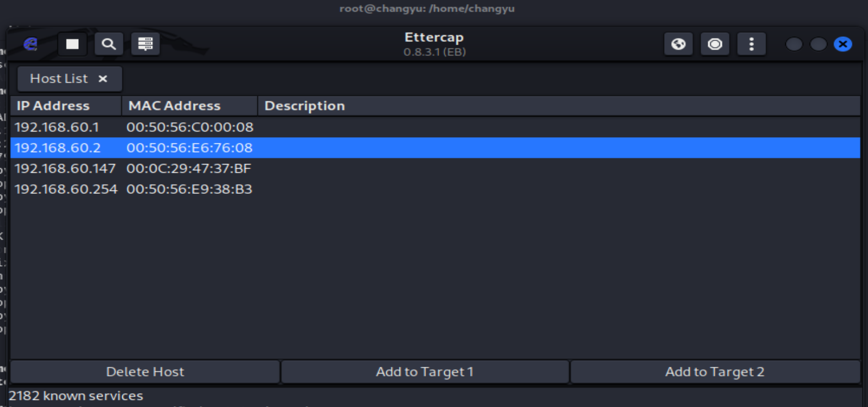The height and width of the screenshot is (407, 868).
Task: Stop sniffing with the square stop button
Action: (x=72, y=44)
